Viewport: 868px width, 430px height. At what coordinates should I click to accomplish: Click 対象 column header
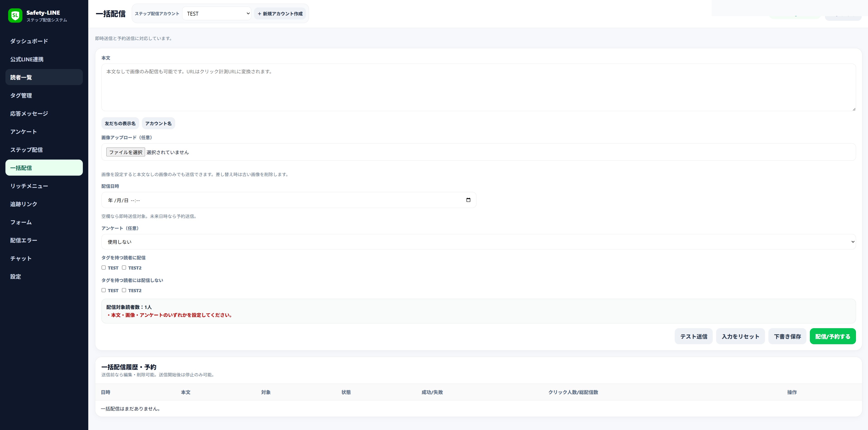coord(266,392)
